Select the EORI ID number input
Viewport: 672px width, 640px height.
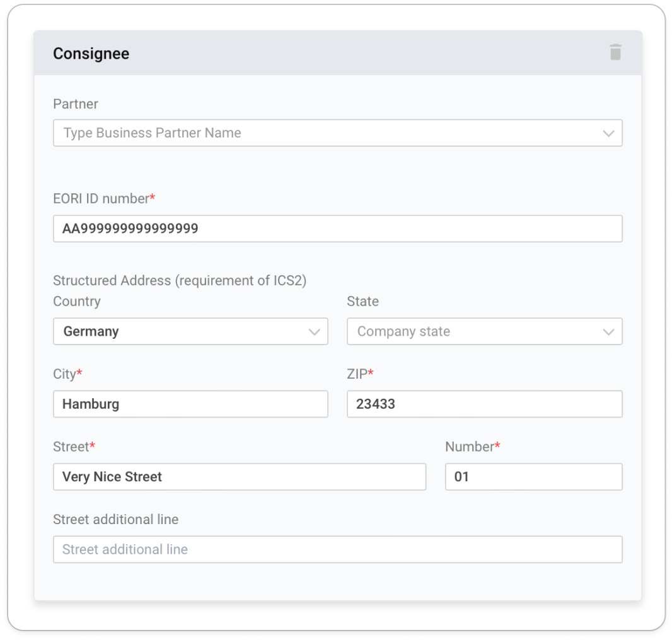[x=338, y=229]
